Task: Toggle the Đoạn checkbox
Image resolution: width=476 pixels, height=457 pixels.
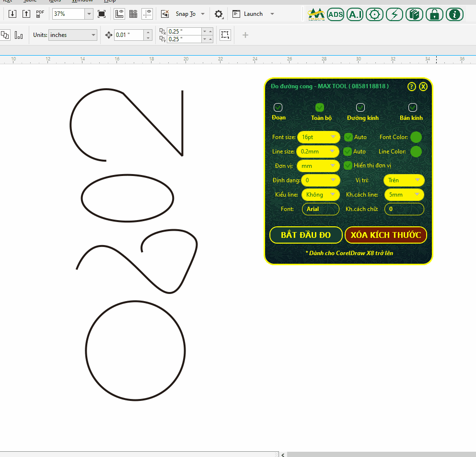Action: pos(278,107)
